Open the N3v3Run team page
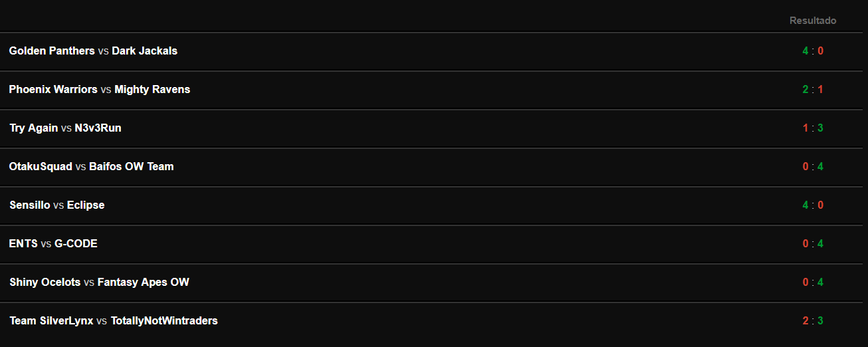Image resolution: width=868 pixels, height=347 pixels. pyautogui.click(x=98, y=128)
